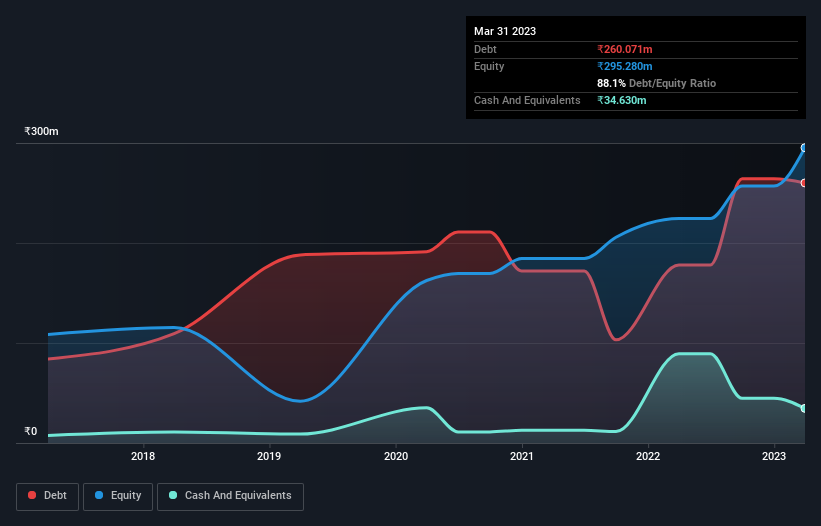Toggle the Cash And Equivalents legend button

point(230,496)
